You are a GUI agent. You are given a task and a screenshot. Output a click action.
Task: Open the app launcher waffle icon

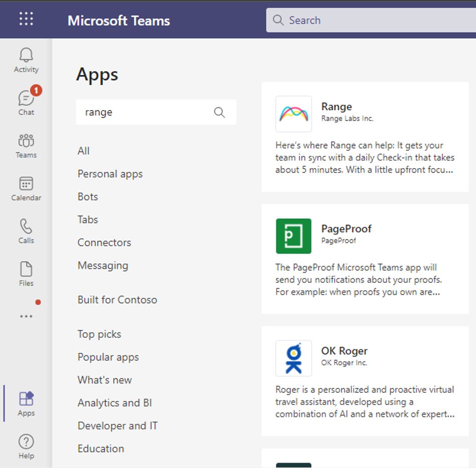coord(26,20)
